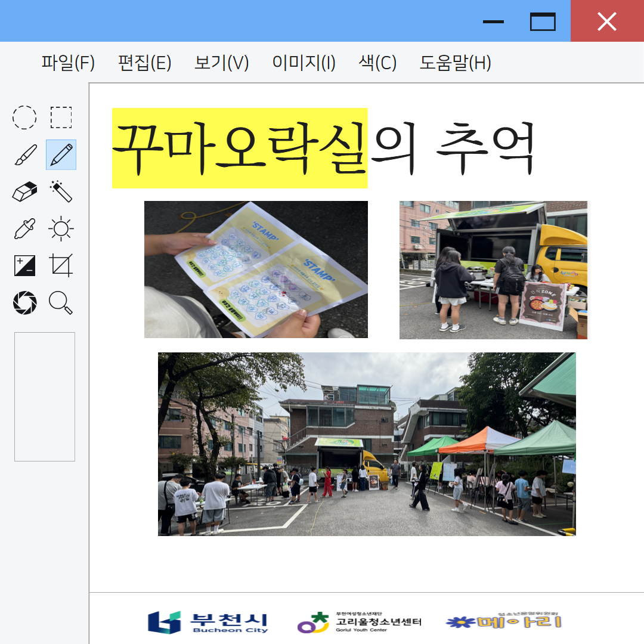Expand the 보기(V) menu
The image size is (644, 644).
tap(222, 63)
